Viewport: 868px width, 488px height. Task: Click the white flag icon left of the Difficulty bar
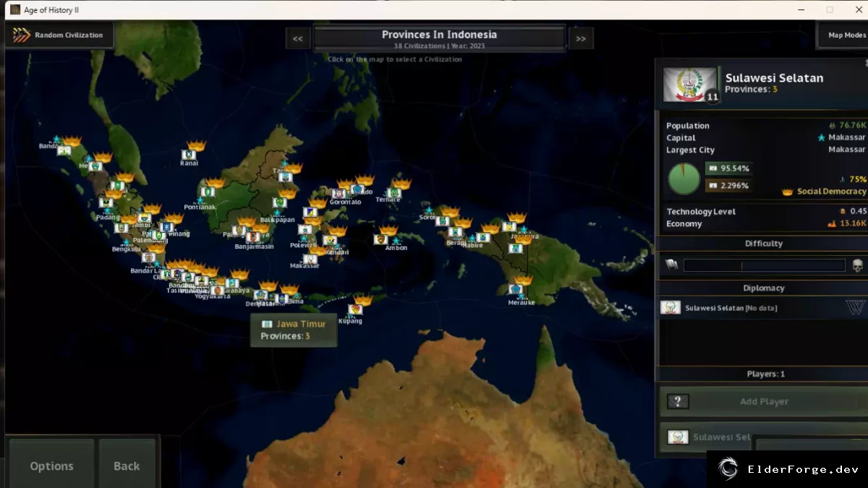(671, 265)
